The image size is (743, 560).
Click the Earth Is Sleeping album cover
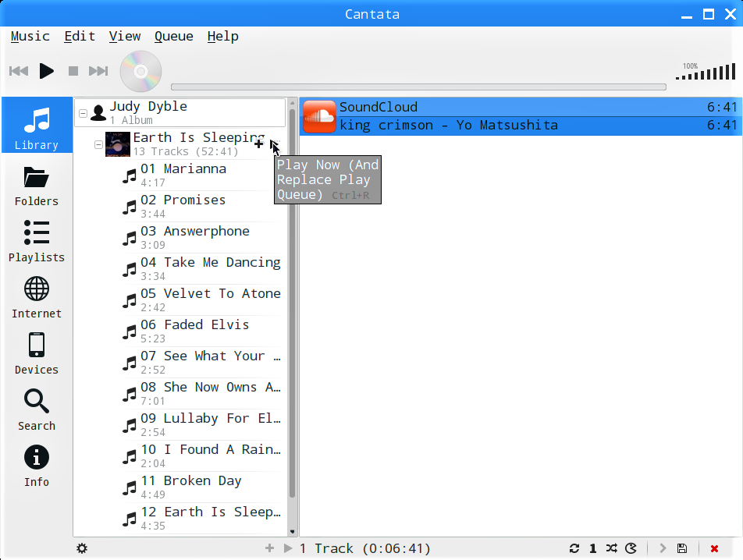tap(118, 144)
